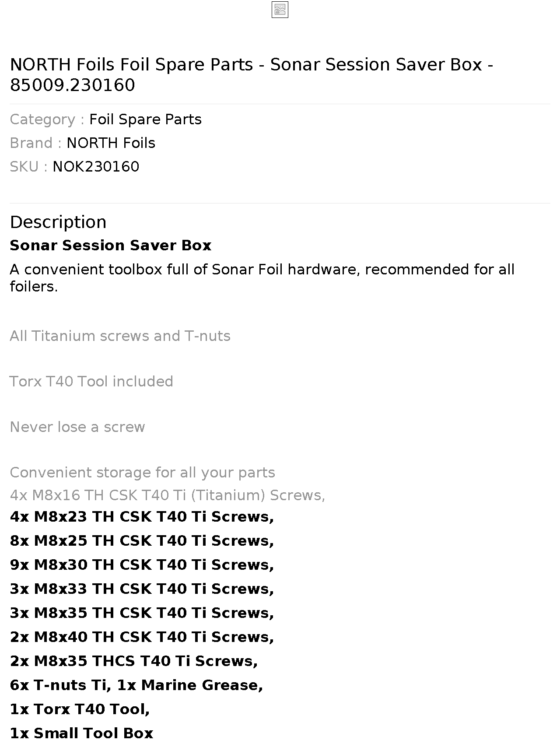Click the broken product image placeholder icon
Screen dimensions: 560x754
coord(280,10)
